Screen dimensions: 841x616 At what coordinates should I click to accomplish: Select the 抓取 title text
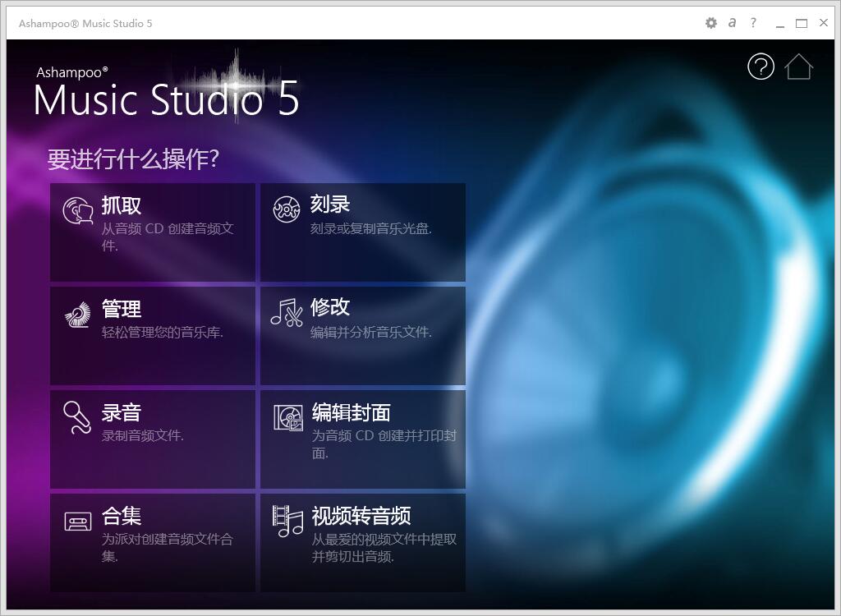[122, 205]
